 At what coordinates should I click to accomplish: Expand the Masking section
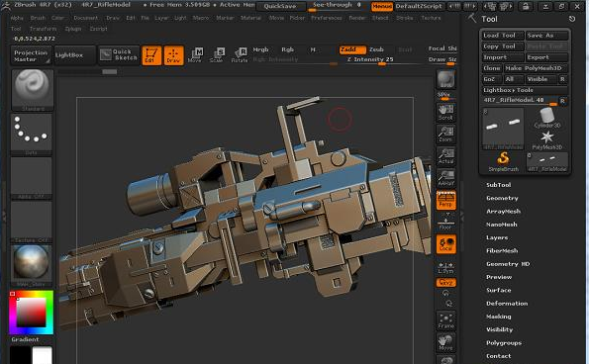click(499, 317)
